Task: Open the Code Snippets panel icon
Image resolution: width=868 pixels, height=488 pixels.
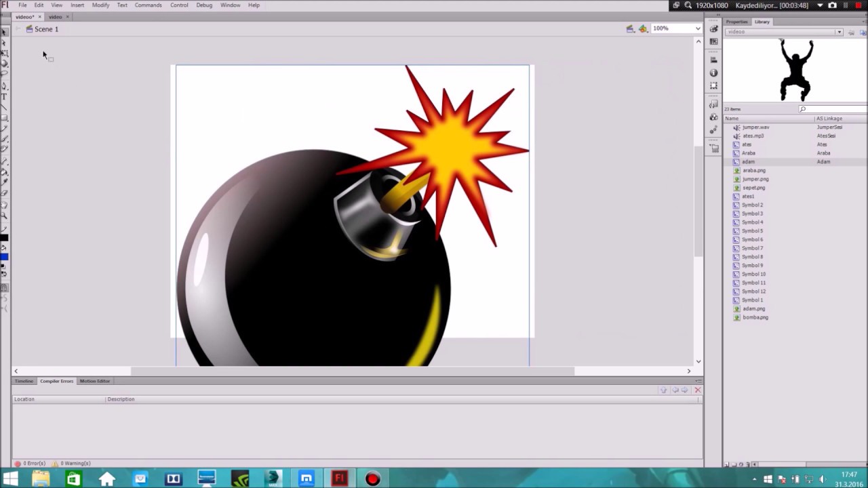Action: pos(713,104)
